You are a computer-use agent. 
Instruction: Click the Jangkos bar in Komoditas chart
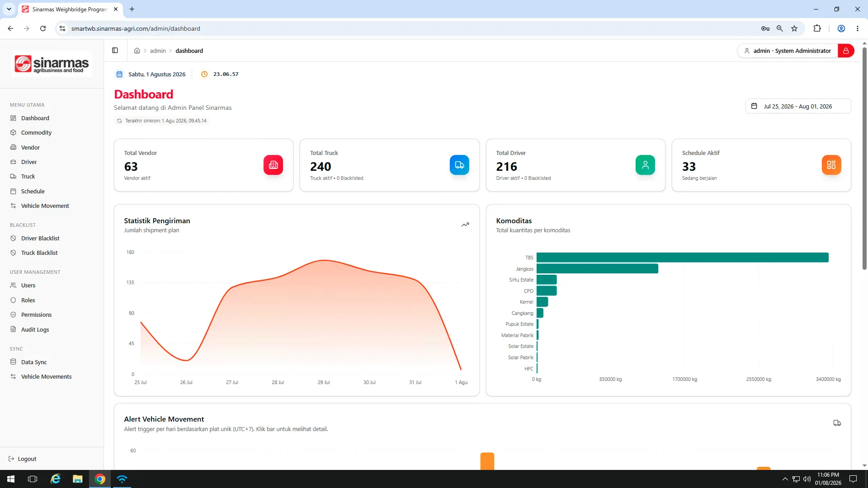597,269
